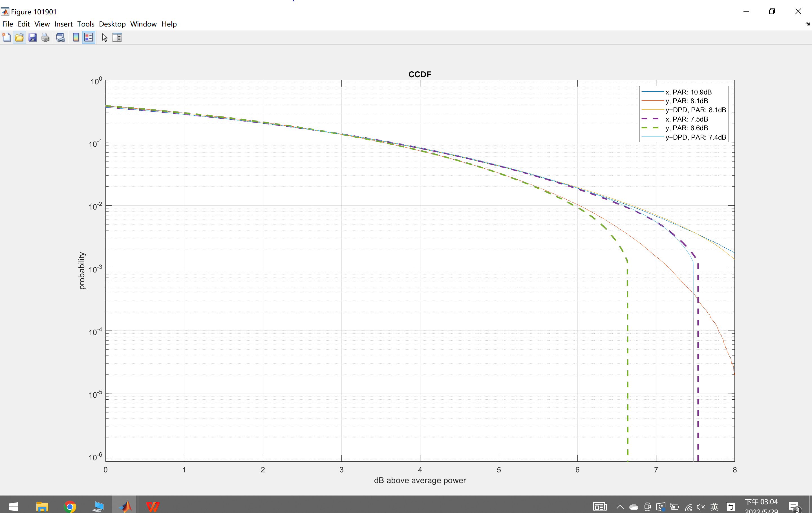This screenshot has height=513, width=812.
Task: Open Chrome from the Windows taskbar
Action: (x=70, y=506)
